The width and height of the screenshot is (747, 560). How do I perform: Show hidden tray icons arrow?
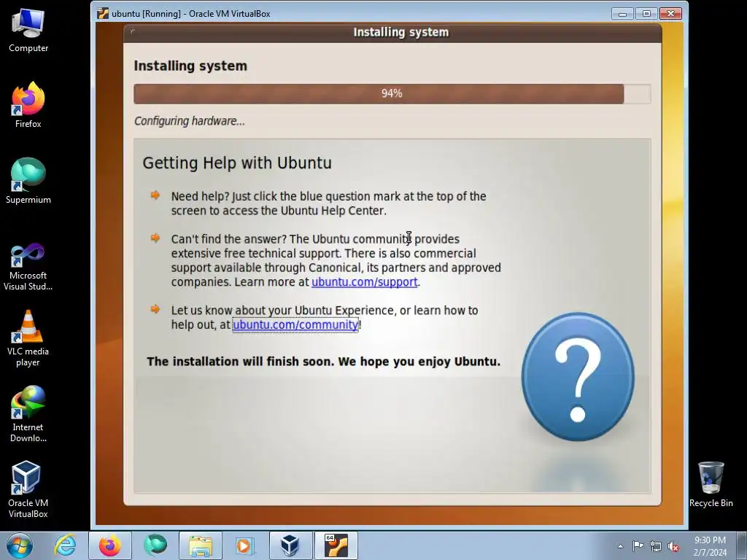(x=620, y=546)
